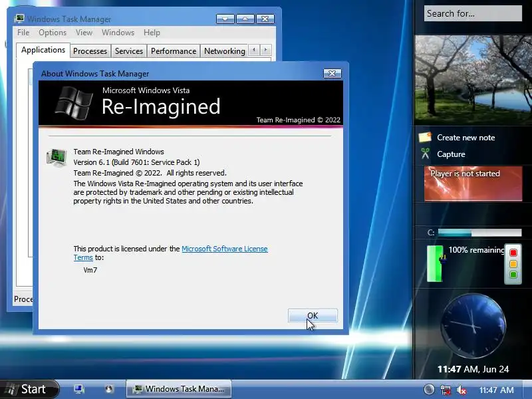532x399 pixels.
Task: Switch to the Performance tab
Action: coord(174,51)
